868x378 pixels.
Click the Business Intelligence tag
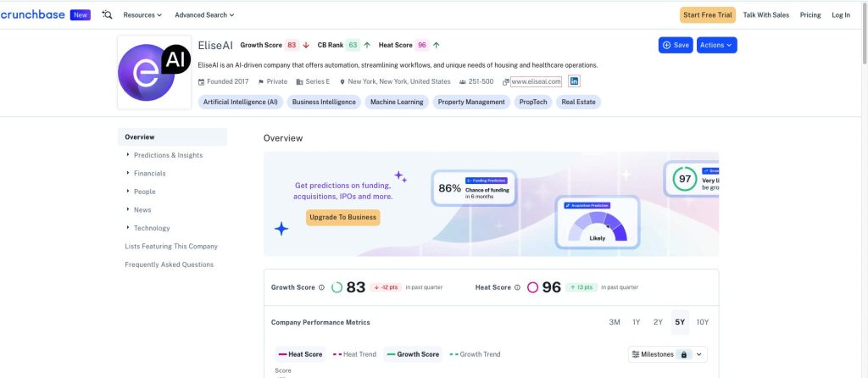(x=324, y=102)
